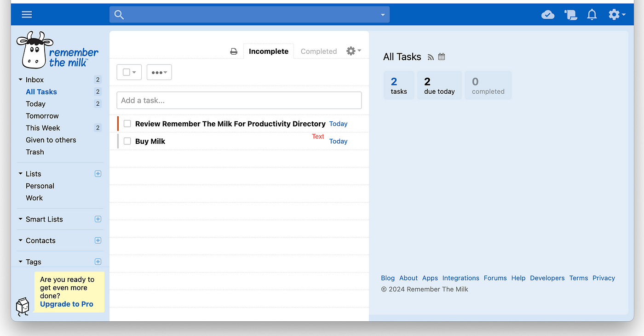
Task: Open the All Tasks calendar icon
Action: pos(442,57)
